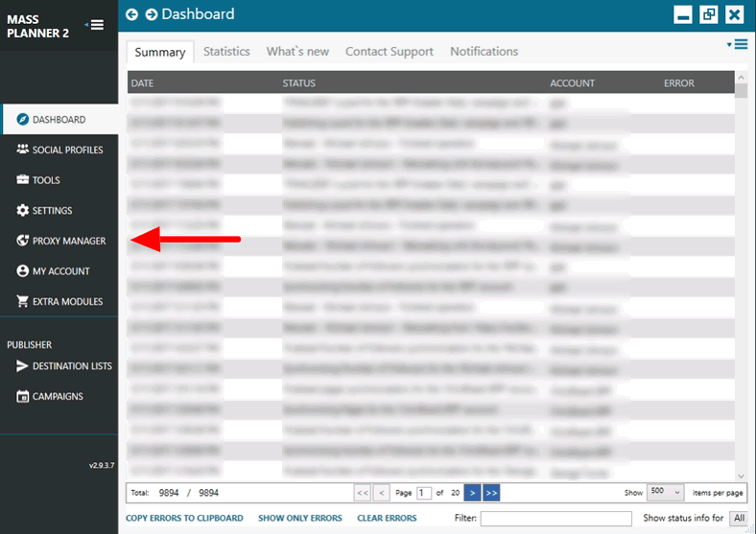Viewport: 756px width, 534px height.
Task: Click the Settings gear icon
Action: [x=23, y=210]
